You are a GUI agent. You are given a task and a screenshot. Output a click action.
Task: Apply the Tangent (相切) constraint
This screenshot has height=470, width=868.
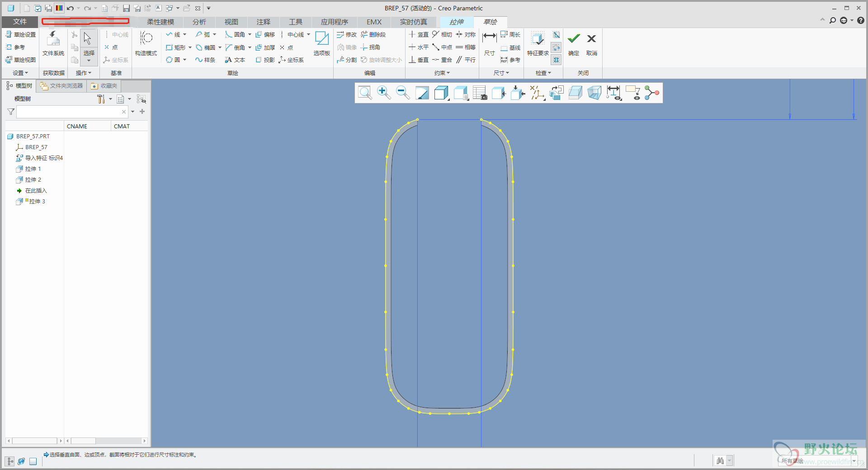pyautogui.click(x=442, y=34)
